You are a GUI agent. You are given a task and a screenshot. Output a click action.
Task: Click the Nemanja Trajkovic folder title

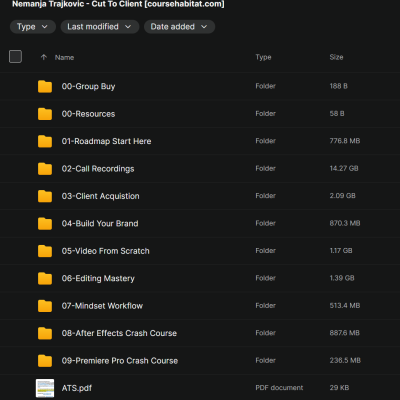click(118, 4)
